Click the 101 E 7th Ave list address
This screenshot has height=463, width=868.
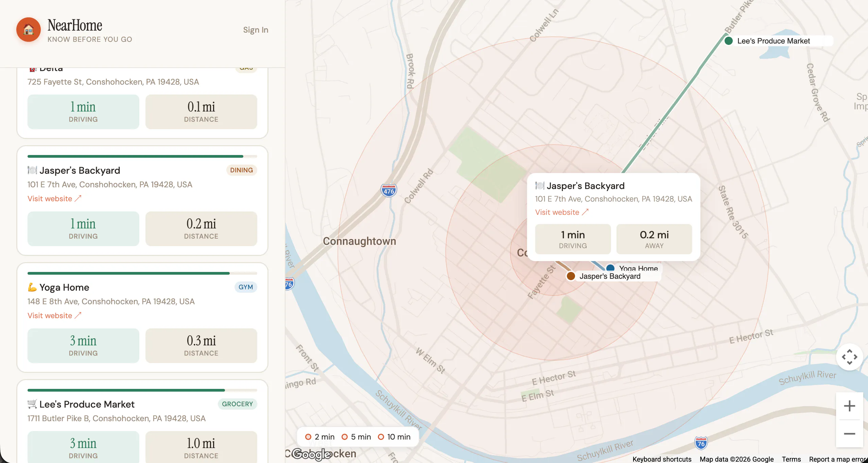pyautogui.click(x=110, y=185)
